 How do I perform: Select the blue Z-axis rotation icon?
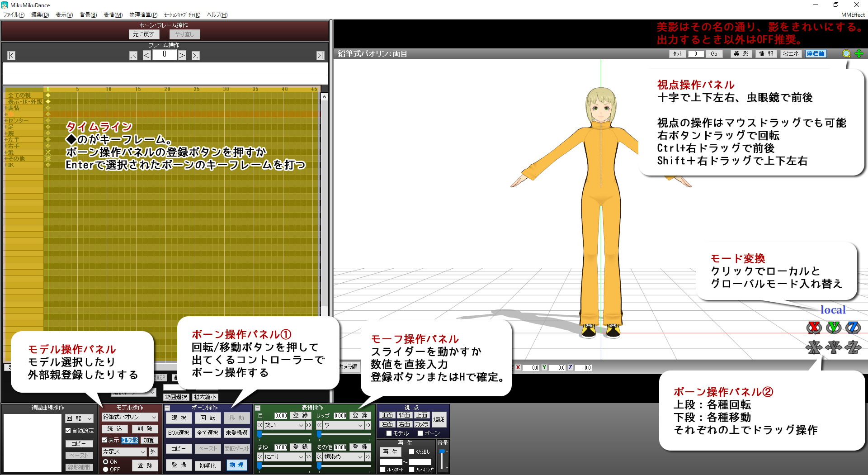coord(854,328)
